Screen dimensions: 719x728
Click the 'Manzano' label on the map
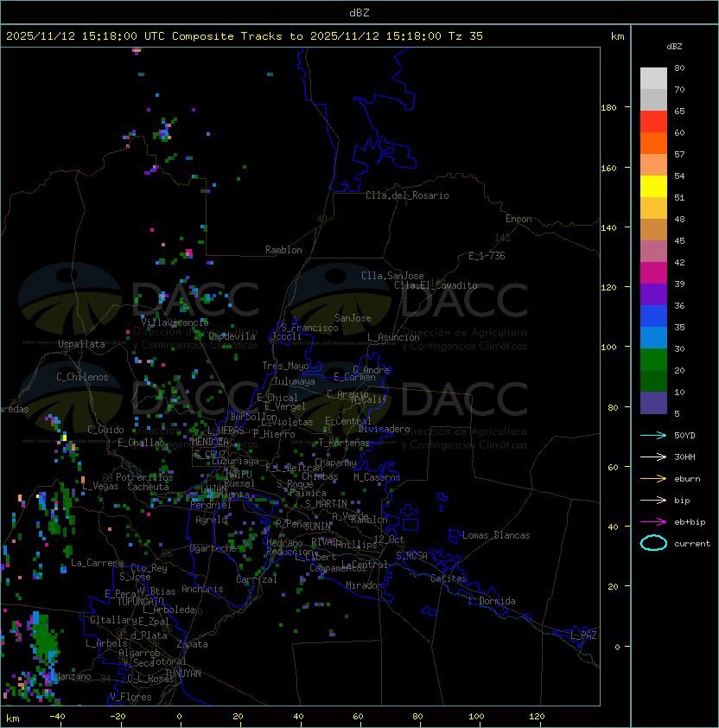pyautogui.click(x=73, y=676)
